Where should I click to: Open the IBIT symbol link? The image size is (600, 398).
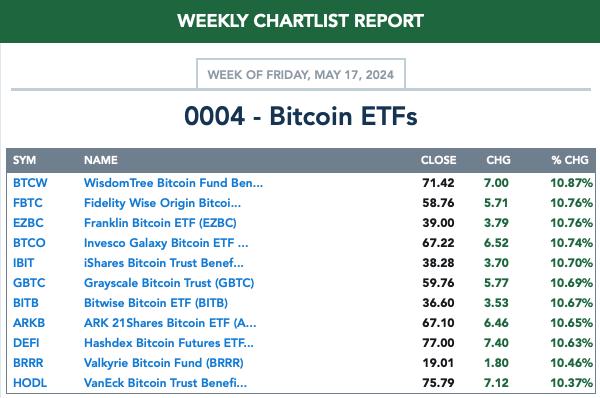[x=23, y=263]
